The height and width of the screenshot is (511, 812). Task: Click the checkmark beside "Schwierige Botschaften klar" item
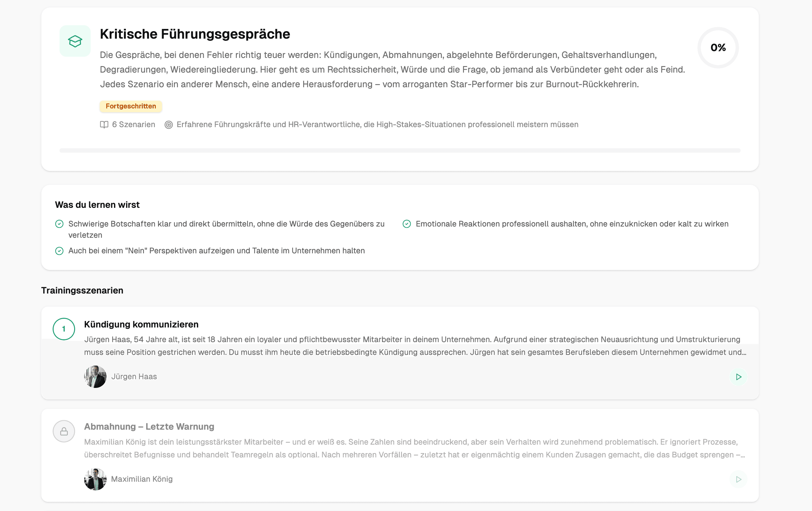pyautogui.click(x=59, y=224)
